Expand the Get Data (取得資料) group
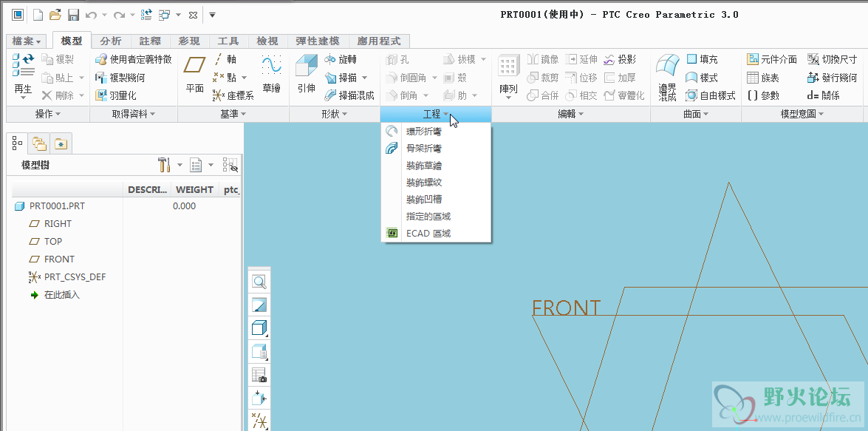This screenshot has height=431, width=868. 134,114
